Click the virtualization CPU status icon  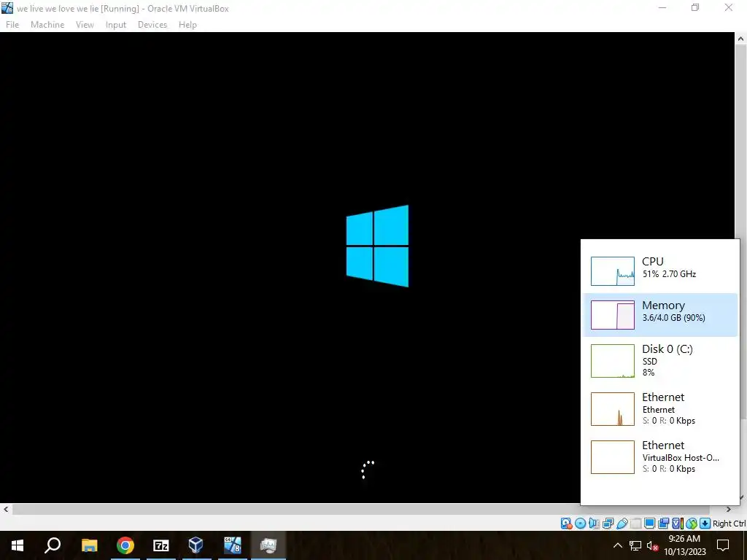678,524
